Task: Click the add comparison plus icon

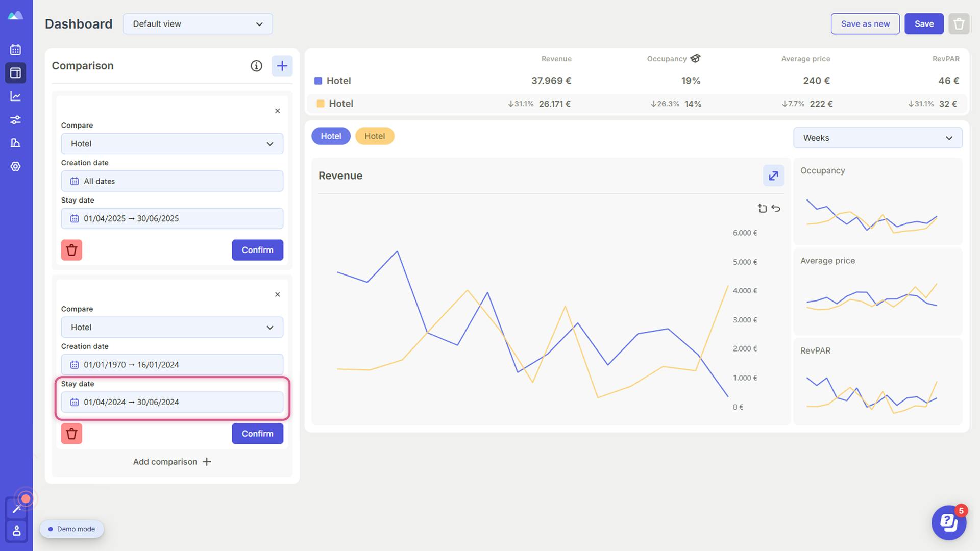Action: [207, 462]
